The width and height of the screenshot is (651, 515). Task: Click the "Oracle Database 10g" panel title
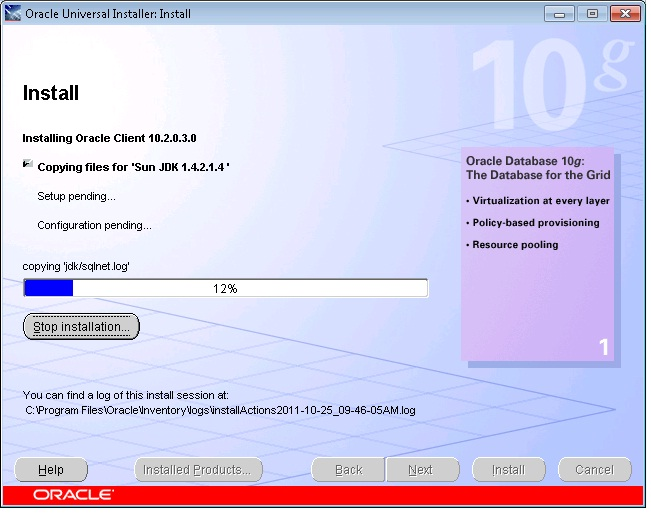[x=538, y=168]
